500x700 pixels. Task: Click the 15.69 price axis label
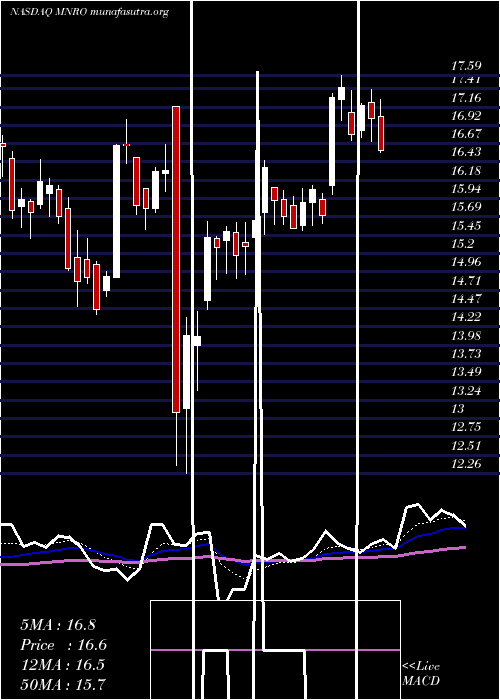[466, 207]
